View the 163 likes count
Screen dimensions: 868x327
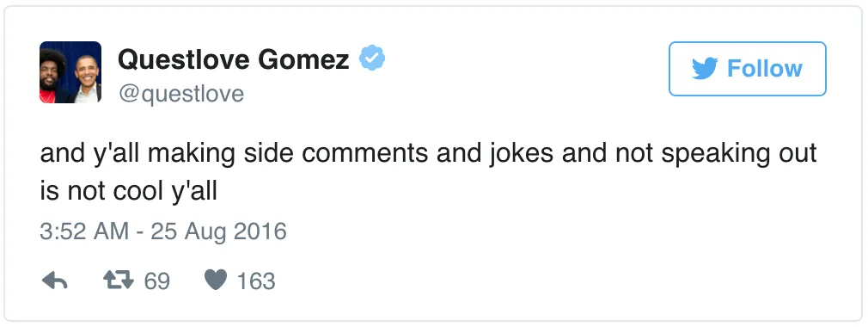pos(256,281)
